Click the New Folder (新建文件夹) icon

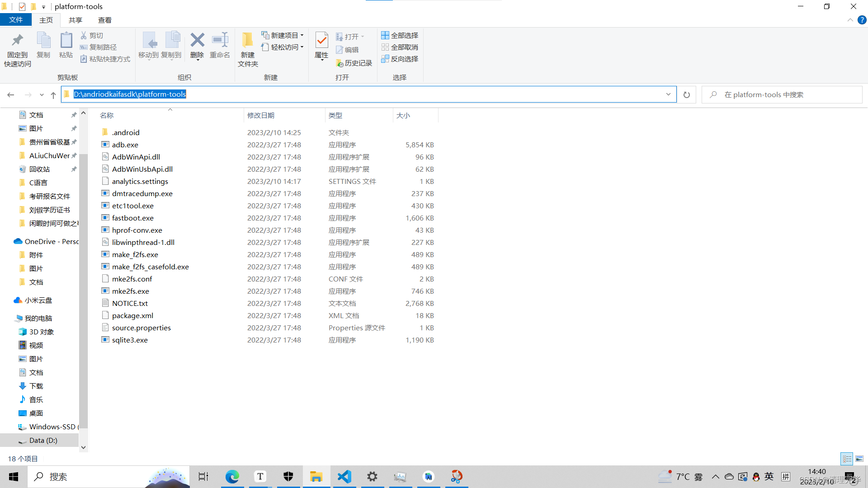tap(247, 41)
